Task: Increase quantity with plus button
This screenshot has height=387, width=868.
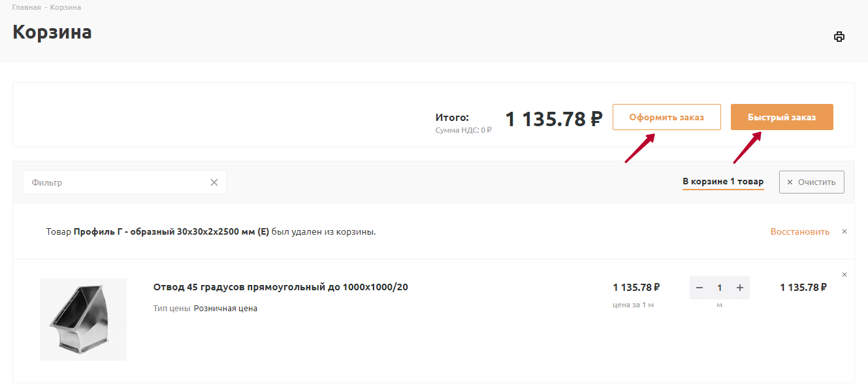Action: pos(740,288)
